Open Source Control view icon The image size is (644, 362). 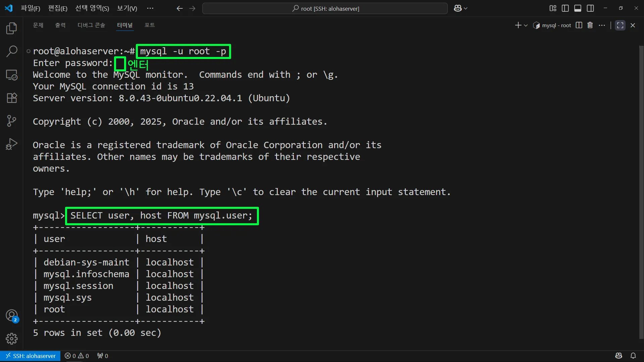(12, 121)
